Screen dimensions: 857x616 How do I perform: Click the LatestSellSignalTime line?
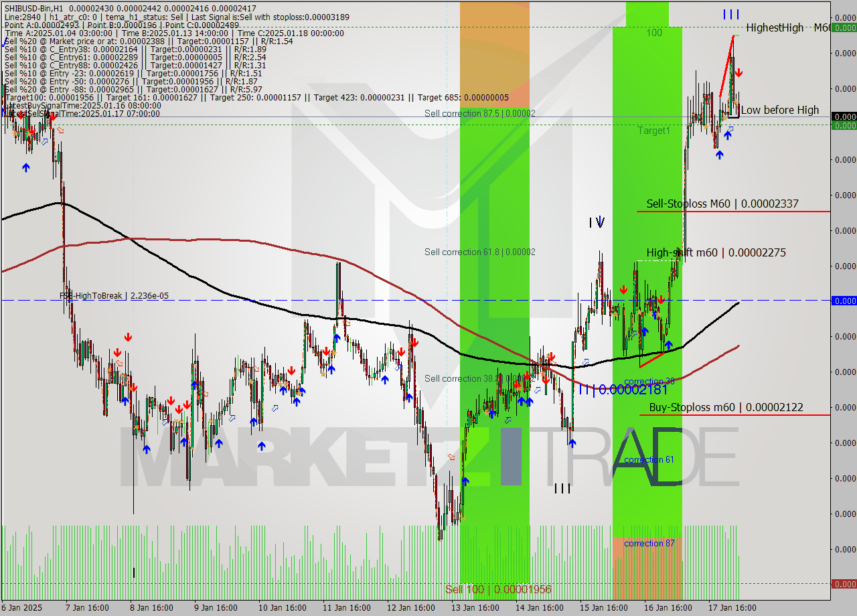tap(82, 113)
